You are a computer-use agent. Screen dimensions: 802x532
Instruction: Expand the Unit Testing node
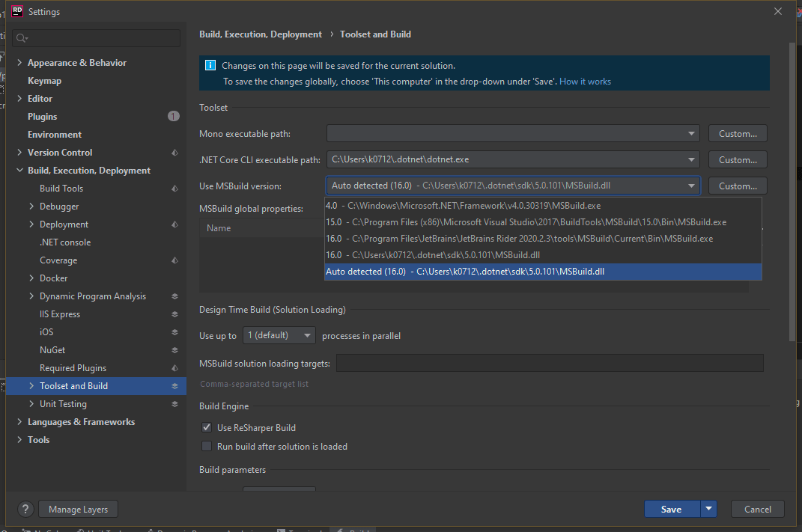(x=31, y=404)
